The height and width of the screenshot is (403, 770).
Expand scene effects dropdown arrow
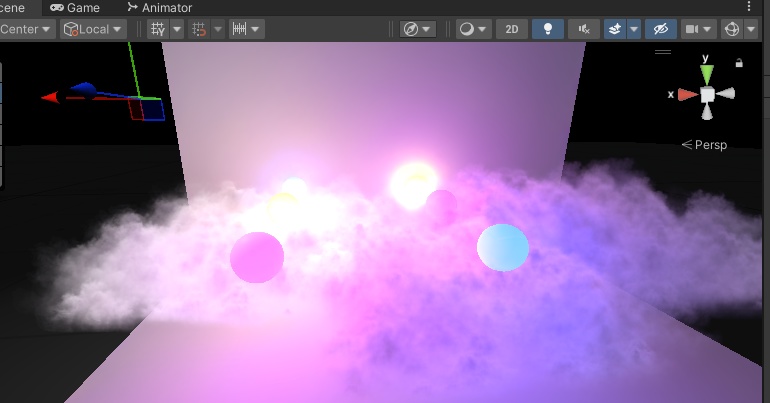pyautogui.click(x=634, y=29)
